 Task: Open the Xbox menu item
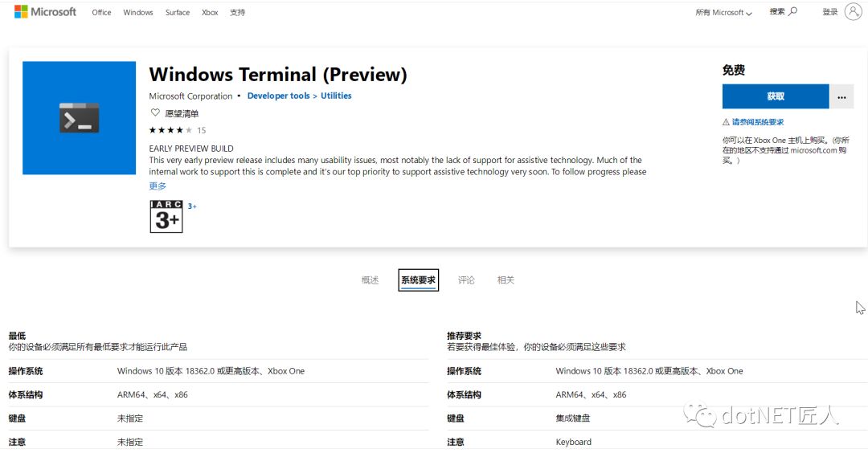click(x=210, y=12)
